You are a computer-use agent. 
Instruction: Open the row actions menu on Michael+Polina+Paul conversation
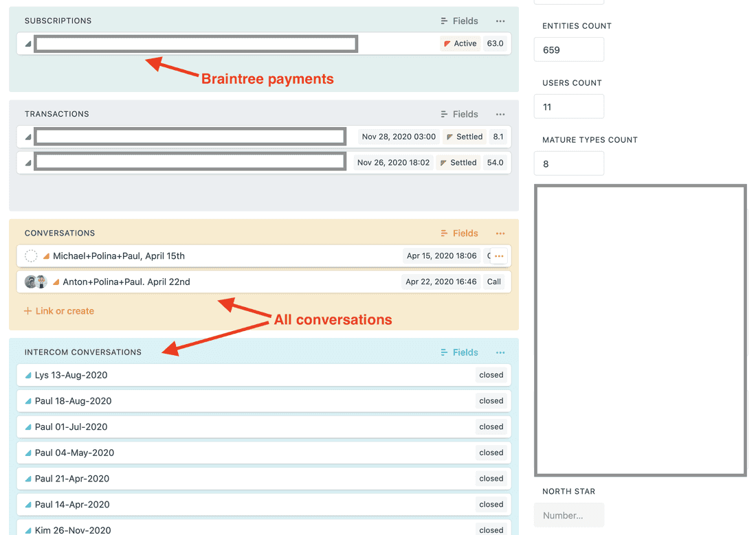coord(498,255)
